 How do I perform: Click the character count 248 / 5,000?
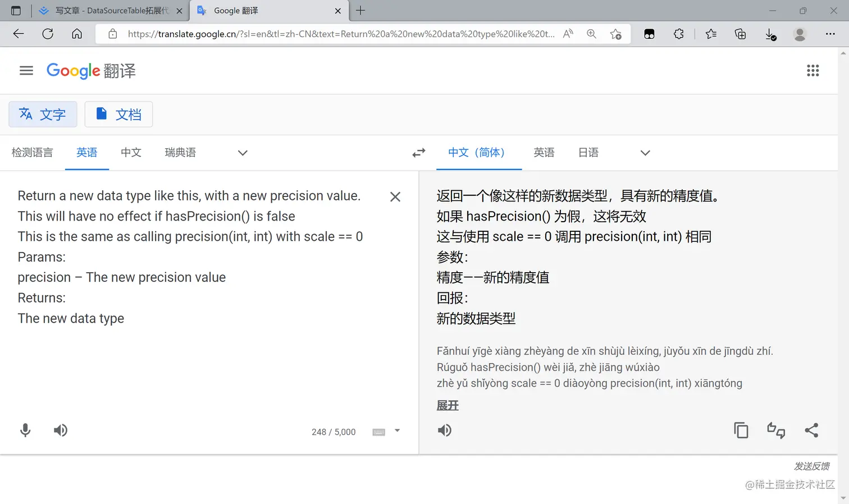coord(334,432)
